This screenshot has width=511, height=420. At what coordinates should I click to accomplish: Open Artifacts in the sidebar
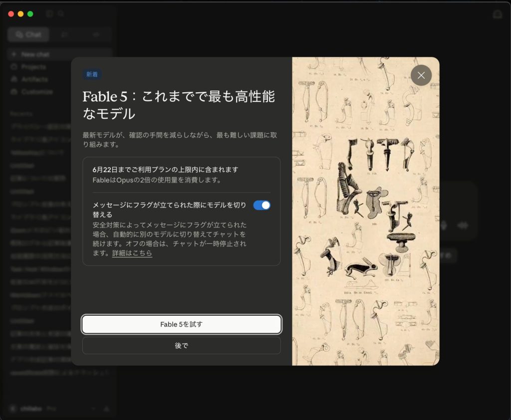click(34, 79)
